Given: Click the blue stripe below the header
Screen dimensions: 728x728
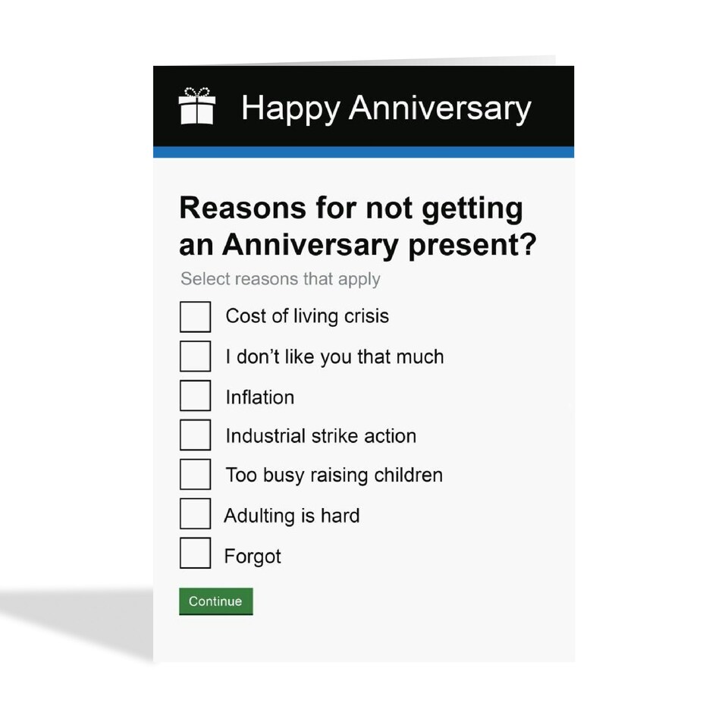Looking at the screenshot, I should pyautogui.click(x=363, y=152).
